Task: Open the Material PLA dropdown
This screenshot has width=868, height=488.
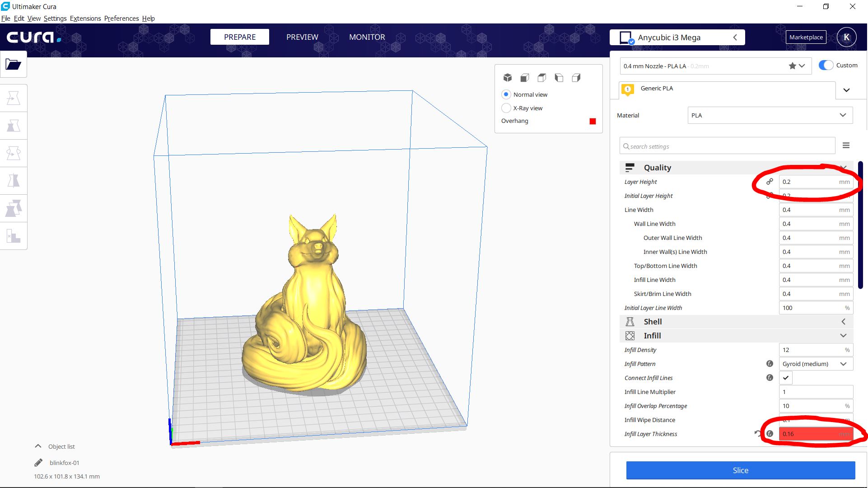Action: click(769, 115)
